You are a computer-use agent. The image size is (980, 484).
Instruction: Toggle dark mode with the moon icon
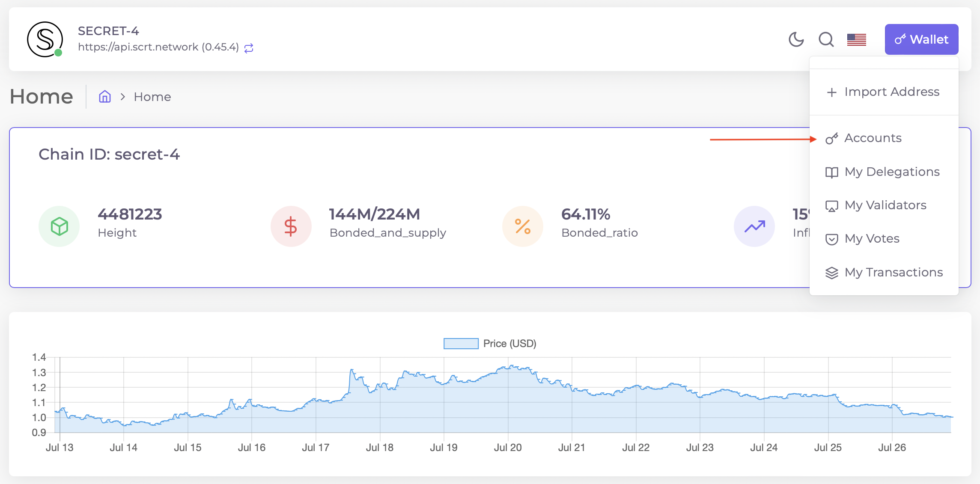tap(796, 39)
